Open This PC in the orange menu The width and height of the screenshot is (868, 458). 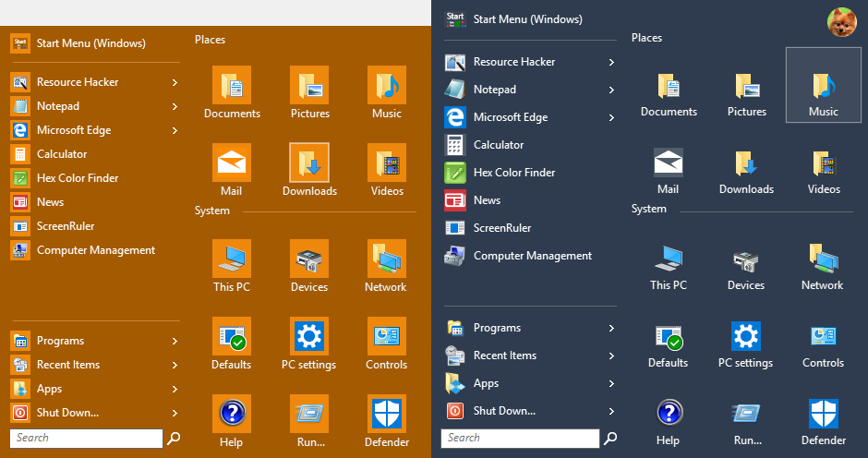232,266
